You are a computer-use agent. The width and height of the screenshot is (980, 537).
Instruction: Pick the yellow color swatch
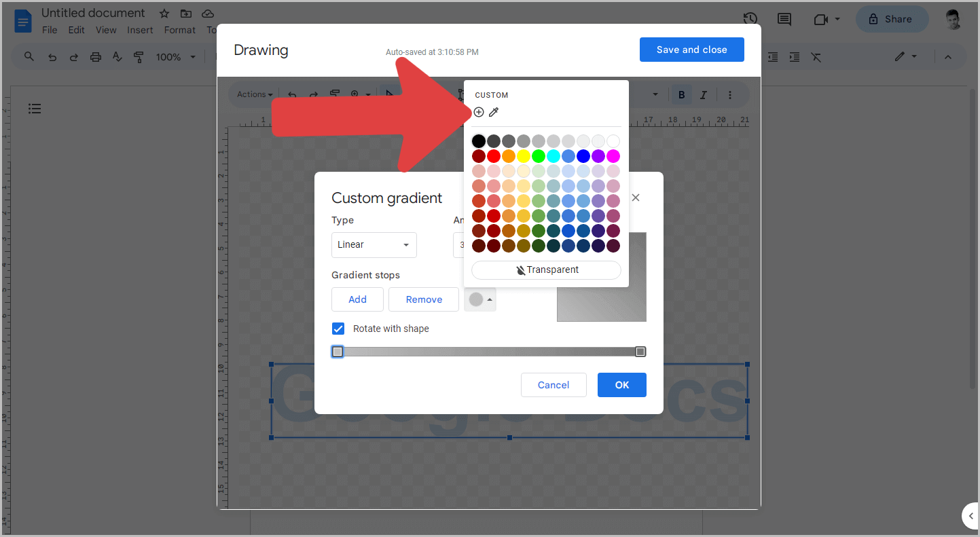tap(524, 156)
